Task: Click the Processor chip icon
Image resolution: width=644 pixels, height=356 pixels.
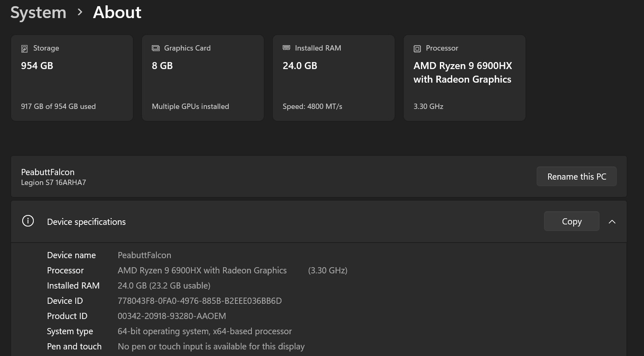Action: click(x=417, y=49)
